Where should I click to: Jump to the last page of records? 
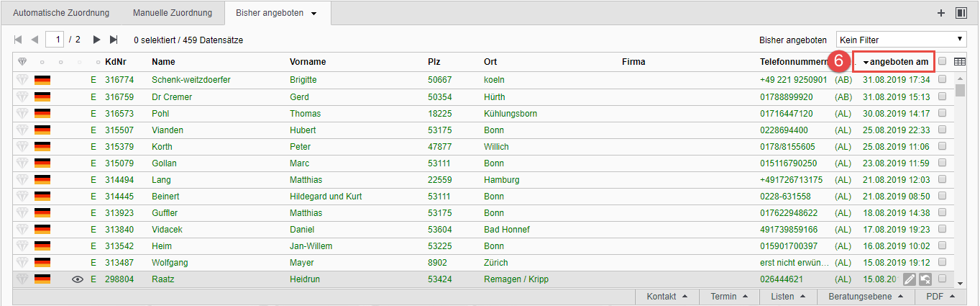click(x=114, y=40)
